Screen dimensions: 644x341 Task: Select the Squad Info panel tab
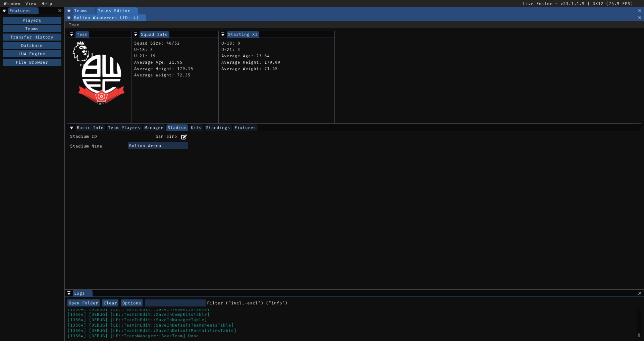154,35
